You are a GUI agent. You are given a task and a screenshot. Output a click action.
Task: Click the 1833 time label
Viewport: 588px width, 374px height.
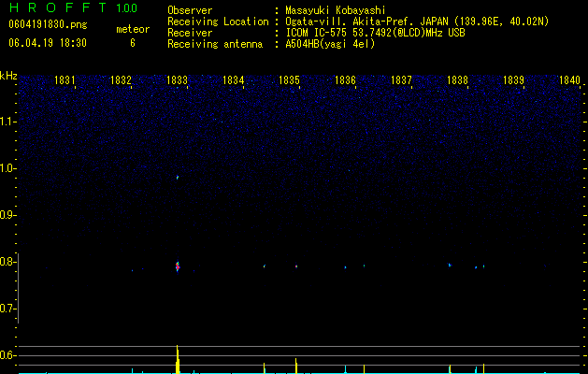tap(177, 79)
